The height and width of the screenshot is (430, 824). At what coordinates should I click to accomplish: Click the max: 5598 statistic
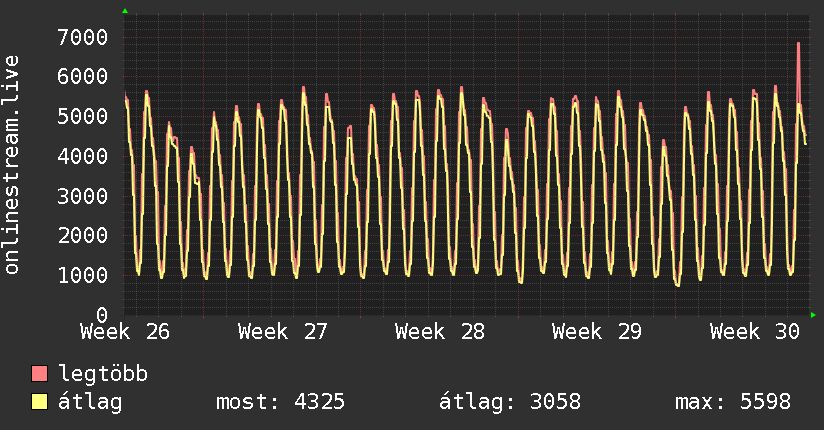[733, 402]
